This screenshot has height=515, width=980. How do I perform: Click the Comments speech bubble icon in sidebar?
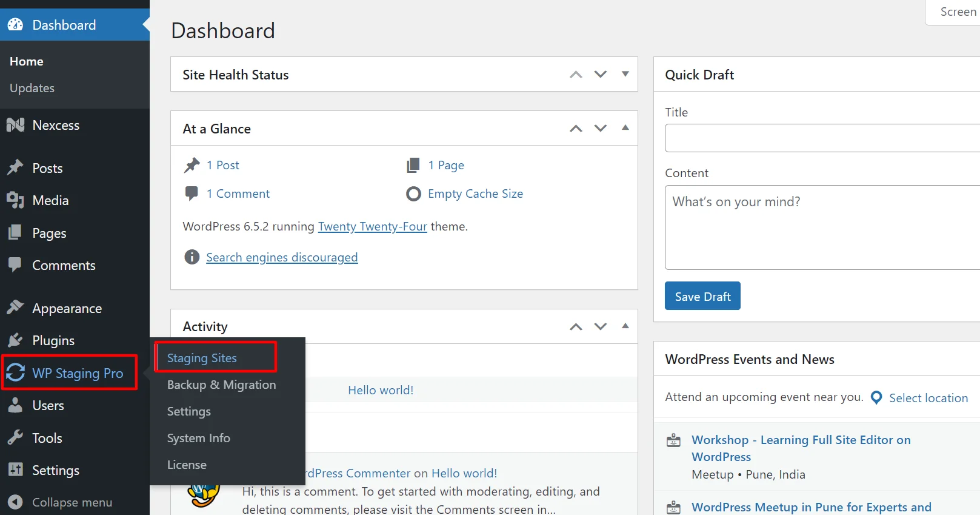click(x=15, y=265)
